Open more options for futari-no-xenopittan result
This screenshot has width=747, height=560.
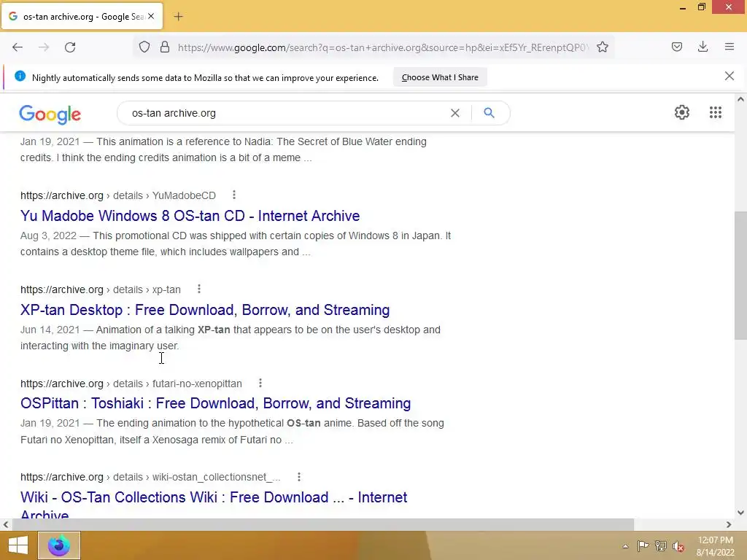click(260, 383)
